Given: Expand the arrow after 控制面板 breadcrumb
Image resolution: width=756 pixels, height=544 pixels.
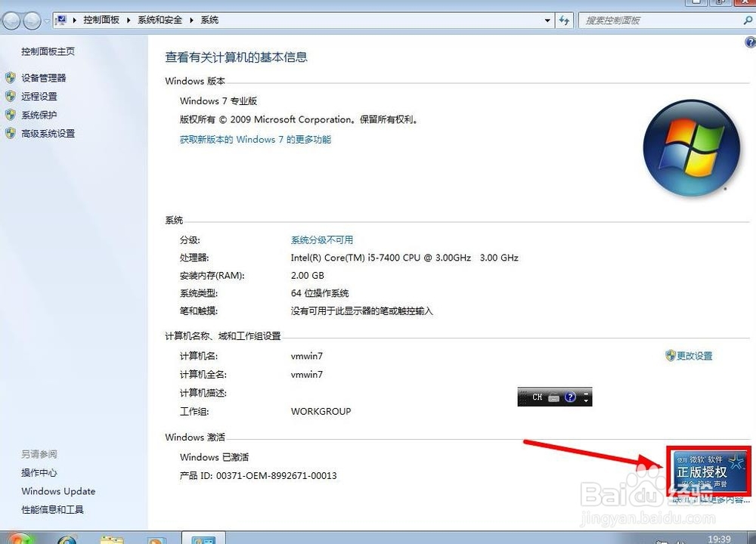Looking at the screenshot, I should coord(129,20).
